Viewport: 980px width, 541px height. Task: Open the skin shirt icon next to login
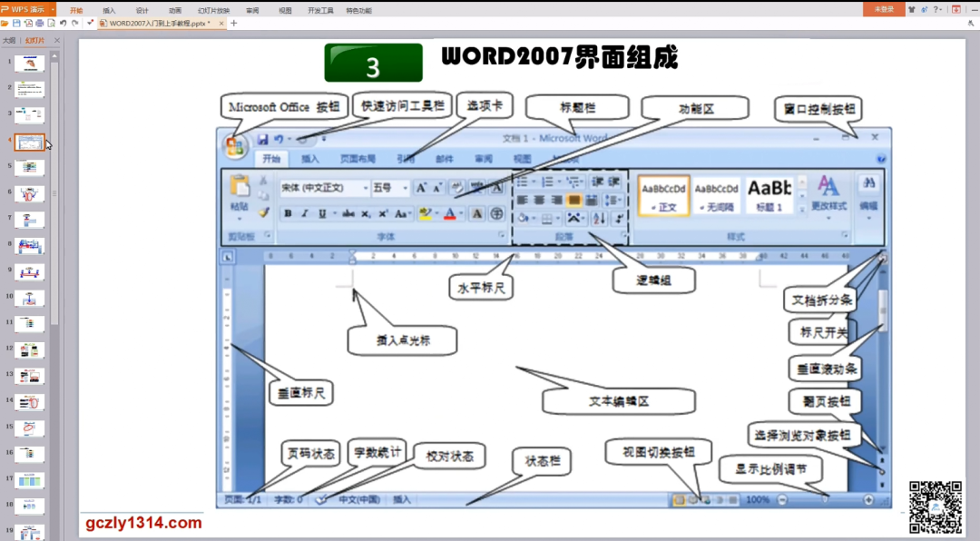click(x=910, y=9)
